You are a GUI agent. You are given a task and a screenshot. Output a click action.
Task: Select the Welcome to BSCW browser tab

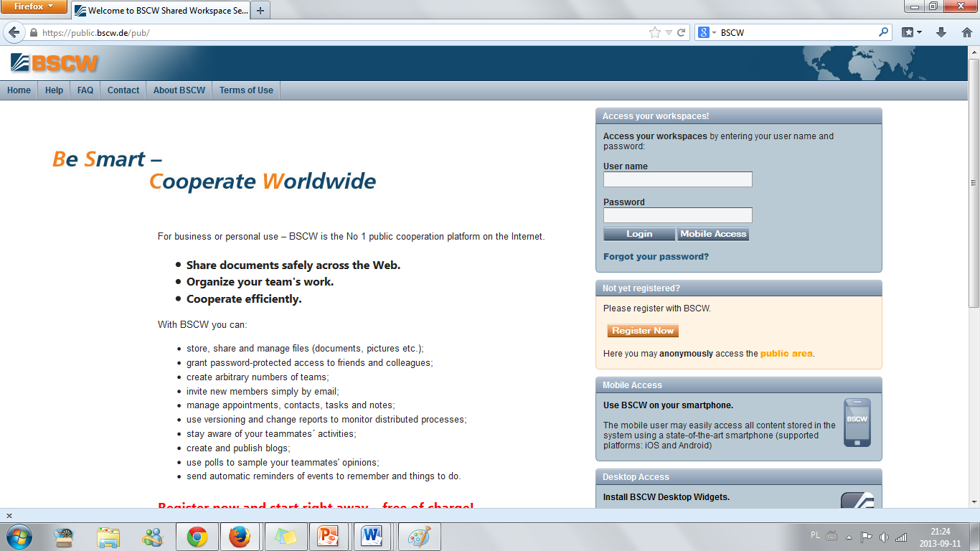pyautogui.click(x=161, y=11)
